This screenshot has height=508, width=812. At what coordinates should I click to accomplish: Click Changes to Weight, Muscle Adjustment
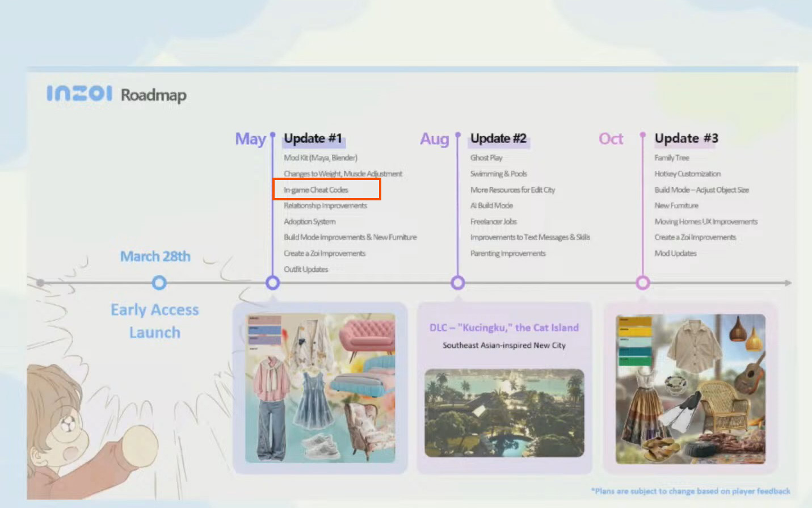tap(343, 174)
